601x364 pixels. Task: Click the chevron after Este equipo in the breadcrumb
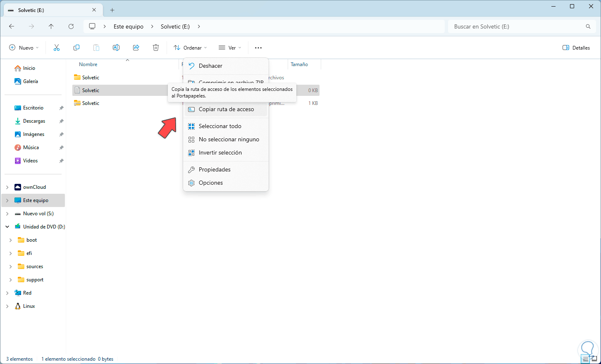(x=152, y=26)
